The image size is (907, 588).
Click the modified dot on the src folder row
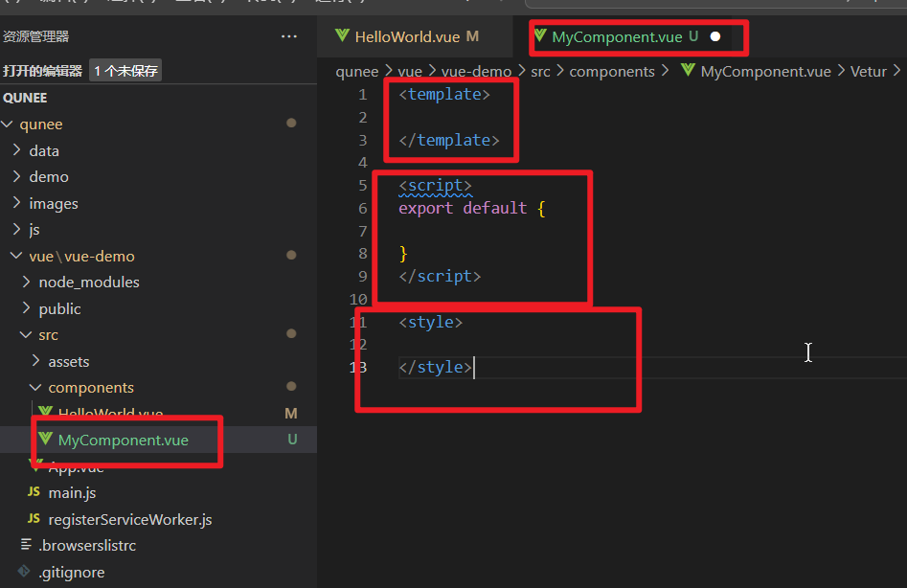pos(291,333)
